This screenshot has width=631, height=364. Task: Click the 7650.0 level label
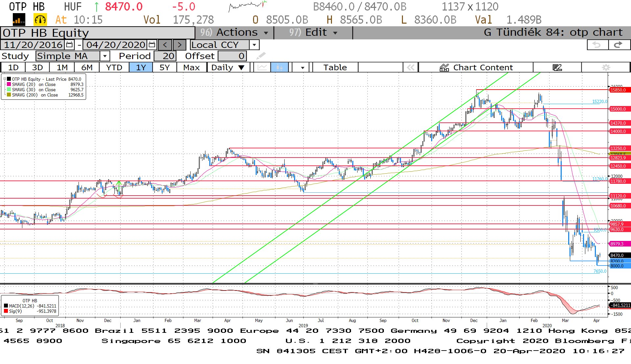(x=600, y=271)
